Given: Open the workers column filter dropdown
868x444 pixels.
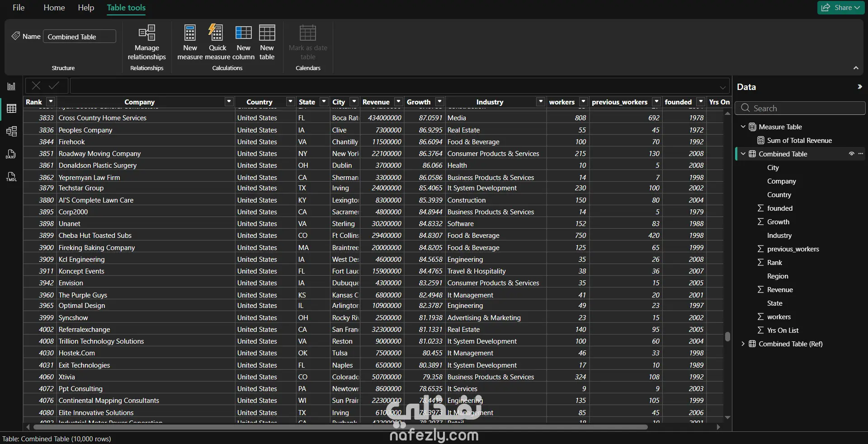Looking at the screenshot, I should tap(583, 102).
